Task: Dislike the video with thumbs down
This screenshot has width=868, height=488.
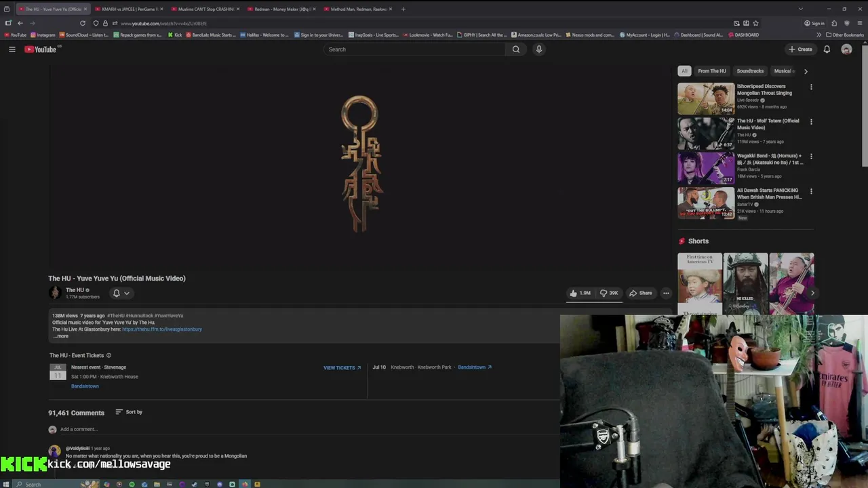Action: click(x=608, y=293)
